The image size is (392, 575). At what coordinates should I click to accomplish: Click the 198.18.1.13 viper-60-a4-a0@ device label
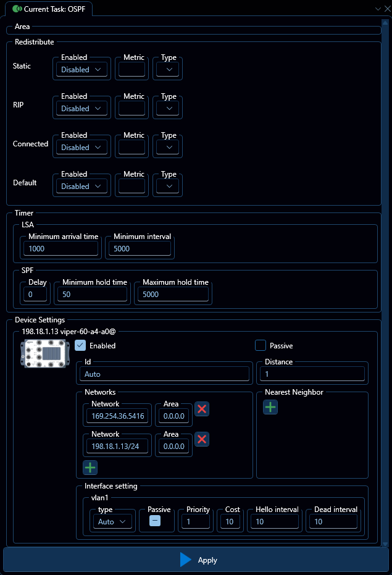69,332
